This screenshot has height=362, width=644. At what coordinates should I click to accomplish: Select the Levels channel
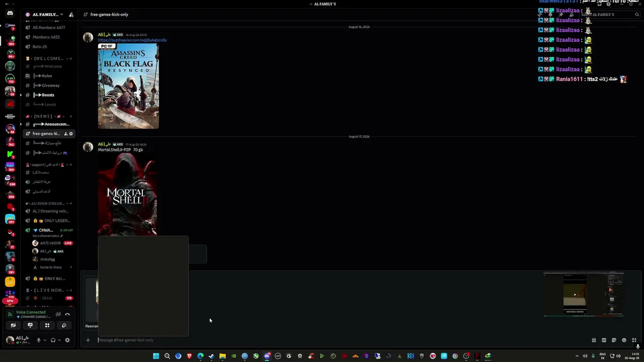tap(49, 105)
